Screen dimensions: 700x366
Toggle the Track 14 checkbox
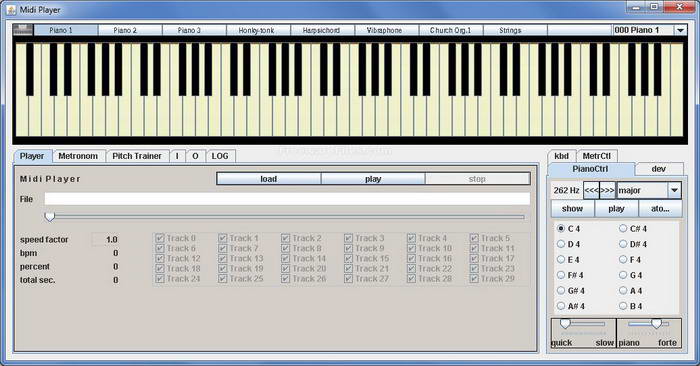click(x=286, y=258)
